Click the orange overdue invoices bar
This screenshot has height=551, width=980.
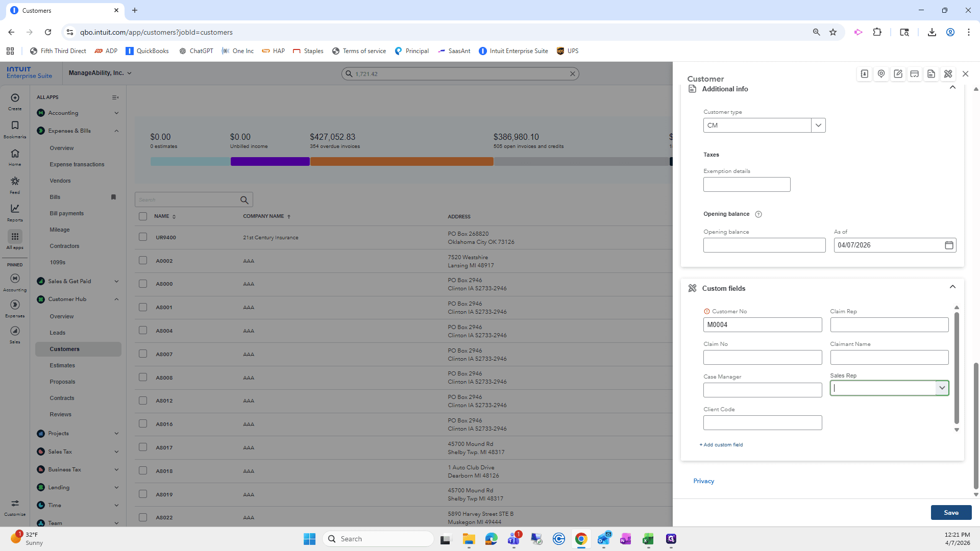(x=402, y=162)
